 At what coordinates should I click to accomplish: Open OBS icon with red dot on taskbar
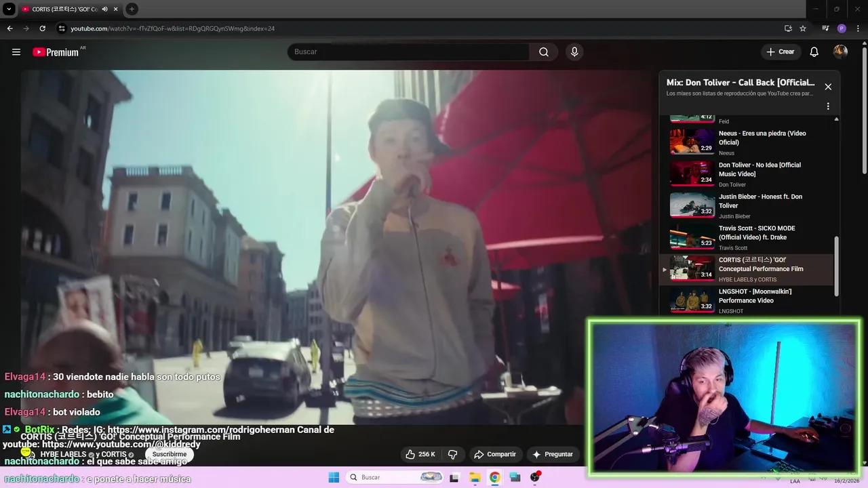coord(535,477)
